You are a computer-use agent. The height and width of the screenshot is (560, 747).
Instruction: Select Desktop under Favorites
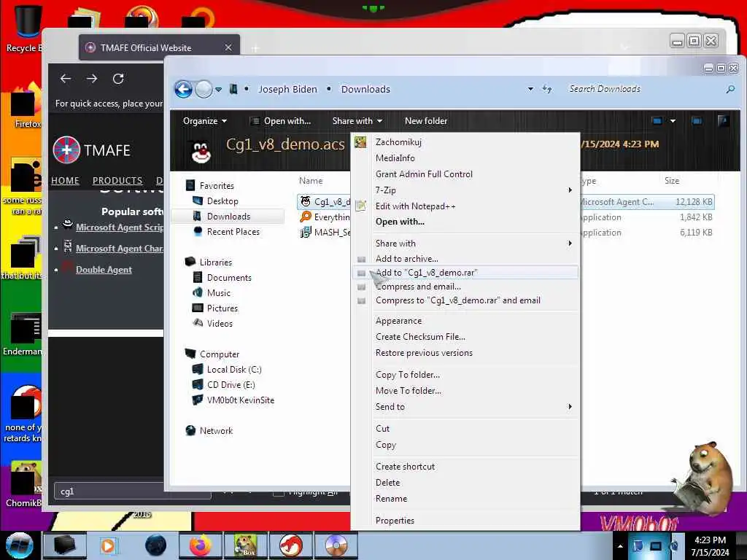click(x=215, y=201)
